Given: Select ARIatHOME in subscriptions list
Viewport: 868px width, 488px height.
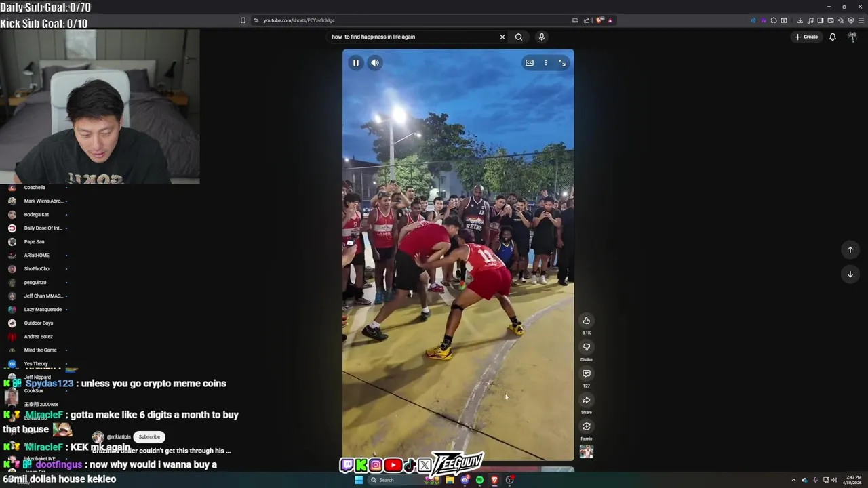Looking at the screenshot, I should (x=37, y=256).
